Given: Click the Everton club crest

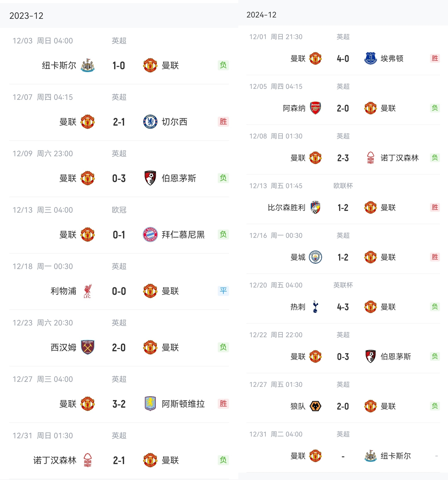Looking at the screenshot, I should (370, 58).
